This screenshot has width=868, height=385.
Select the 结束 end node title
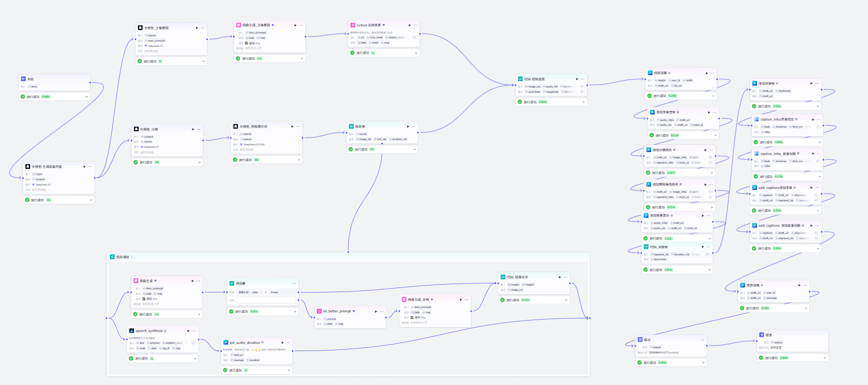tap(768, 335)
